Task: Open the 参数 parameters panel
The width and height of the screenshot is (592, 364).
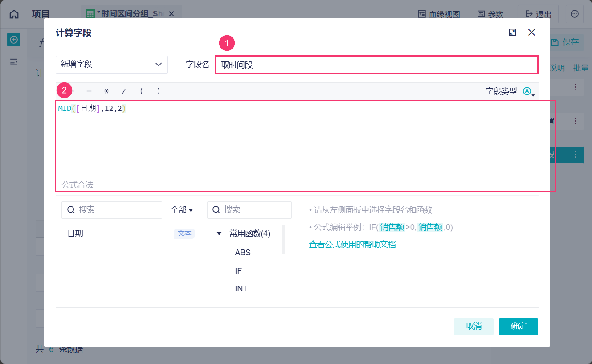Action: 490,14
